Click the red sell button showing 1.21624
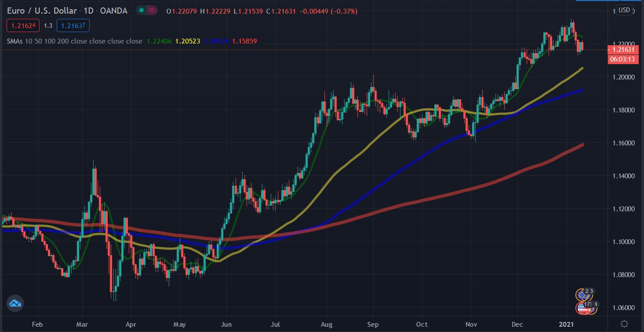 click(x=23, y=25)
